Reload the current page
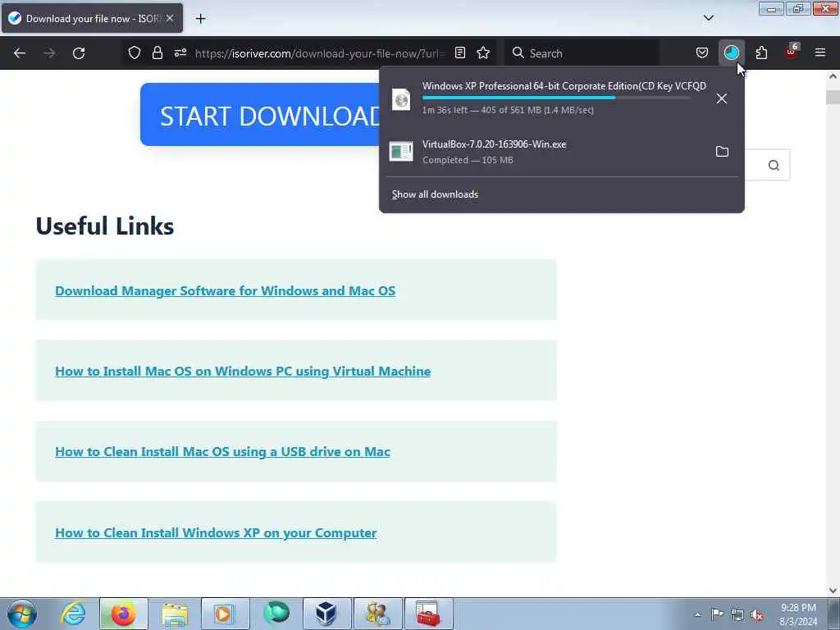Image resolution: width=840 pixels, height=630 pixels. tap(79, 53)
